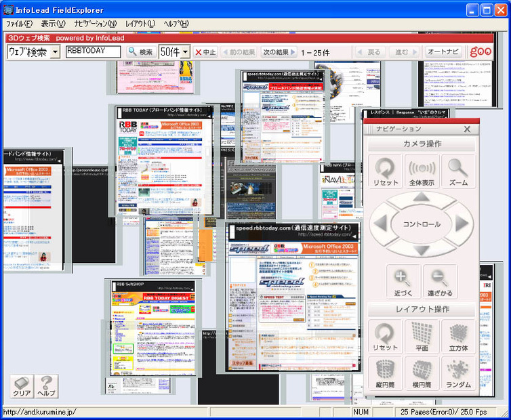Choose the Random (ランダム) layout icon

point(458,373)
